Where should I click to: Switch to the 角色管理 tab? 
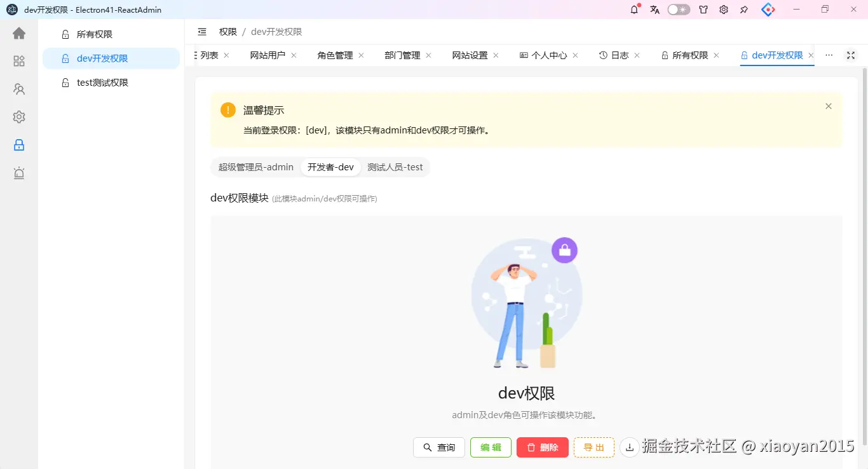coord(335,55)
